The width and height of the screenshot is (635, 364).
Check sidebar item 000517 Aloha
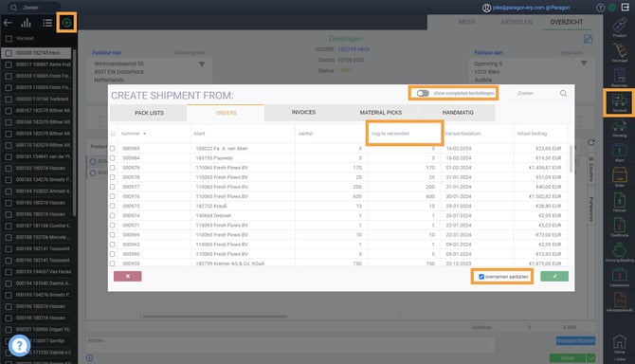tap(9, 64)
